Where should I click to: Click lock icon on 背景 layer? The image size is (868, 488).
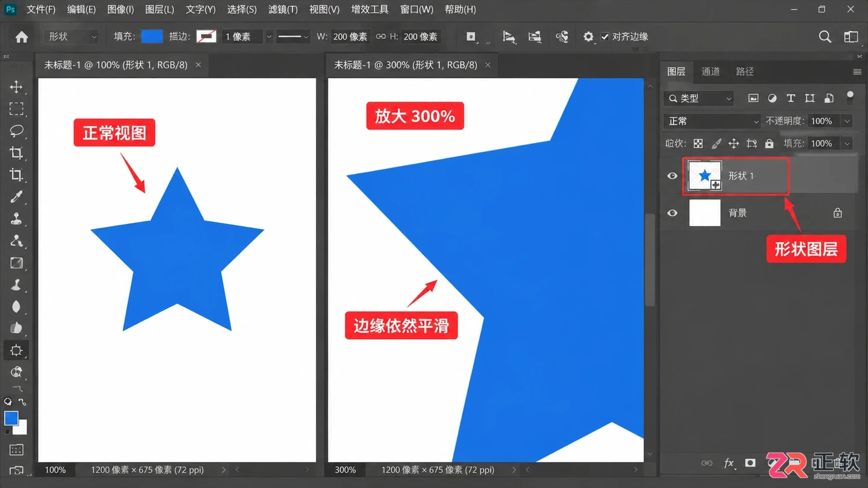point(837,213)
